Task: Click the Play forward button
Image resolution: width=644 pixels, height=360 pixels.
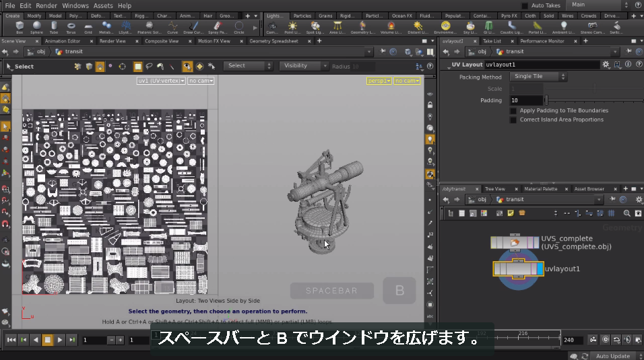Action: coord(59,340)
